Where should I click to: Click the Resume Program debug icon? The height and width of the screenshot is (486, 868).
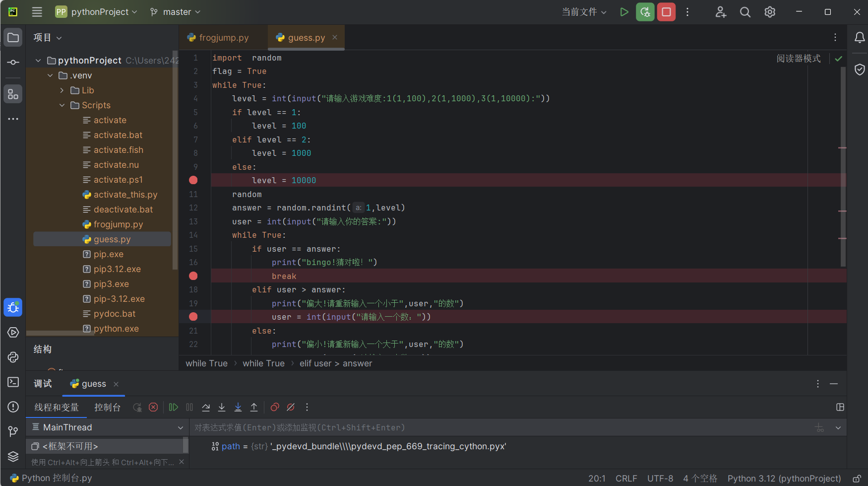(x=173, y=407)
